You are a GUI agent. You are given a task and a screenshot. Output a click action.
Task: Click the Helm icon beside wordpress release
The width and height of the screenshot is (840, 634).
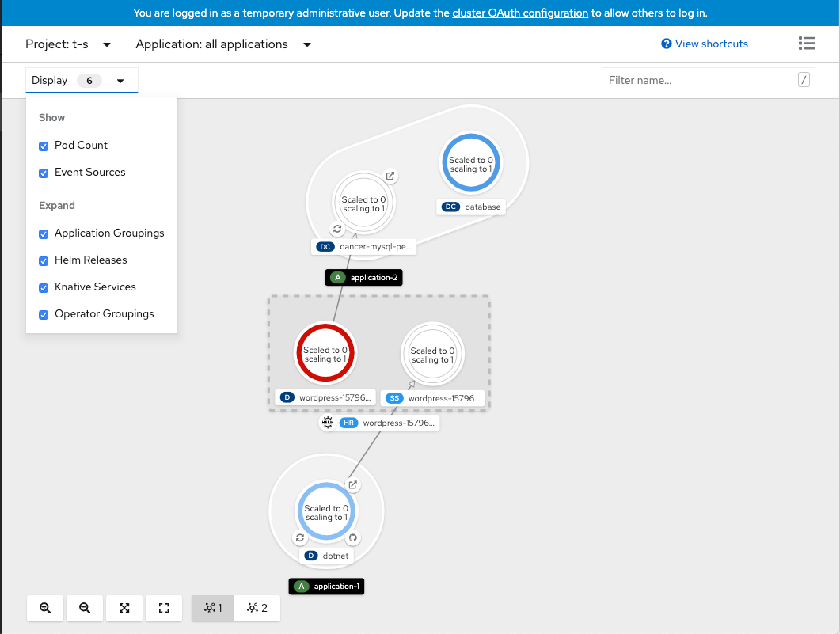[x=328, y=423]
